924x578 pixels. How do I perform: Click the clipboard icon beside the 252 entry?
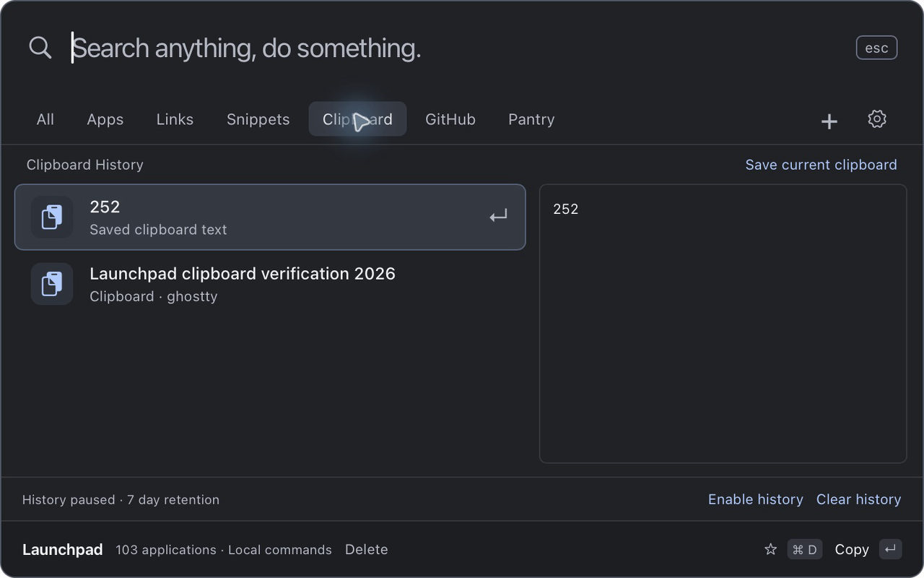(52, 217)
